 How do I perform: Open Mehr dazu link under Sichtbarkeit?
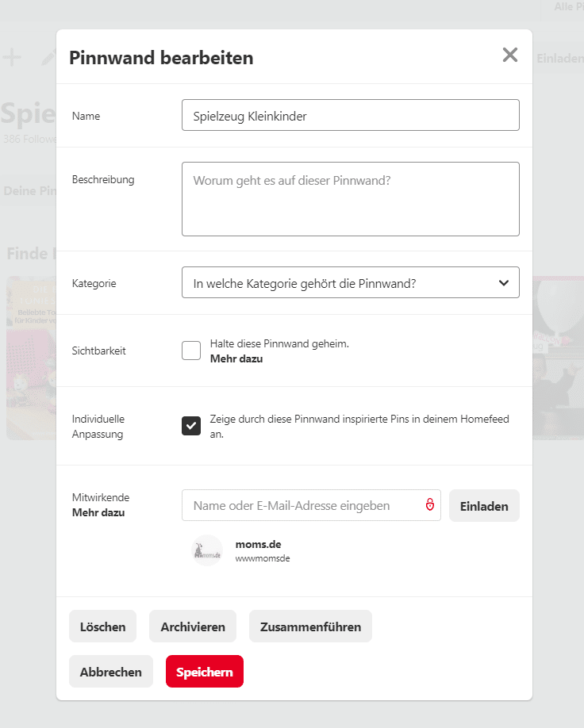coord(236,359)
